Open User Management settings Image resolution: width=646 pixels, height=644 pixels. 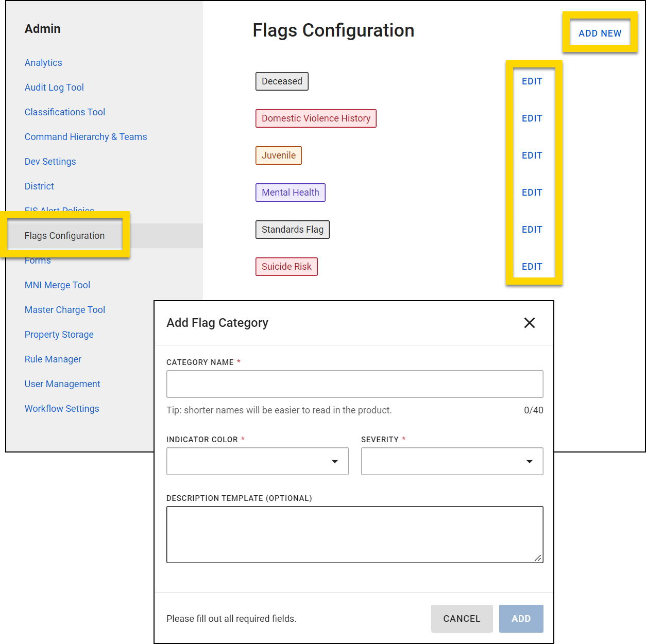coord(62,384)
